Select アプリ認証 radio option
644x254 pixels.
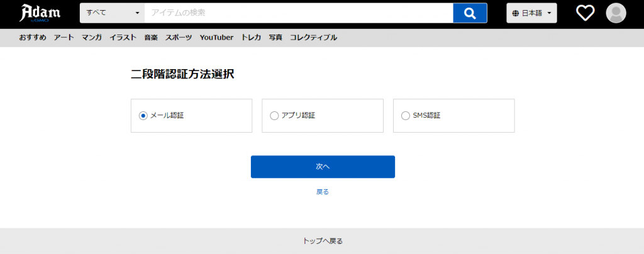click(x=274, y=116)
